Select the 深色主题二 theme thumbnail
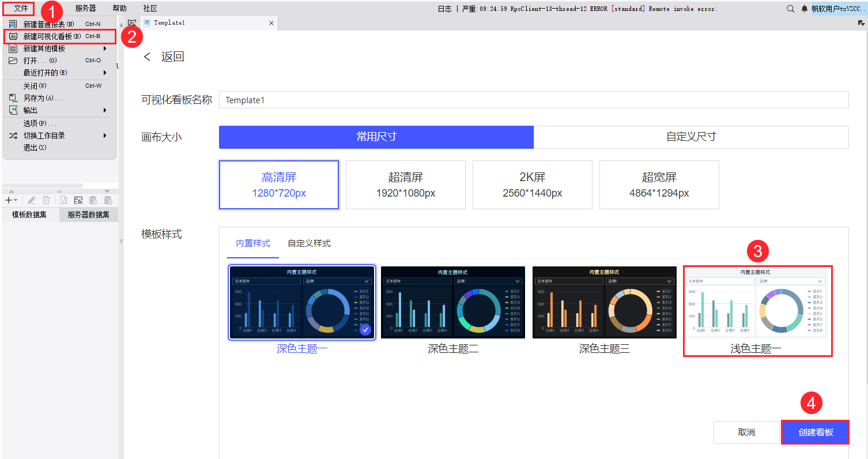The width and height of the screenshot is (868, 459). 453,302
